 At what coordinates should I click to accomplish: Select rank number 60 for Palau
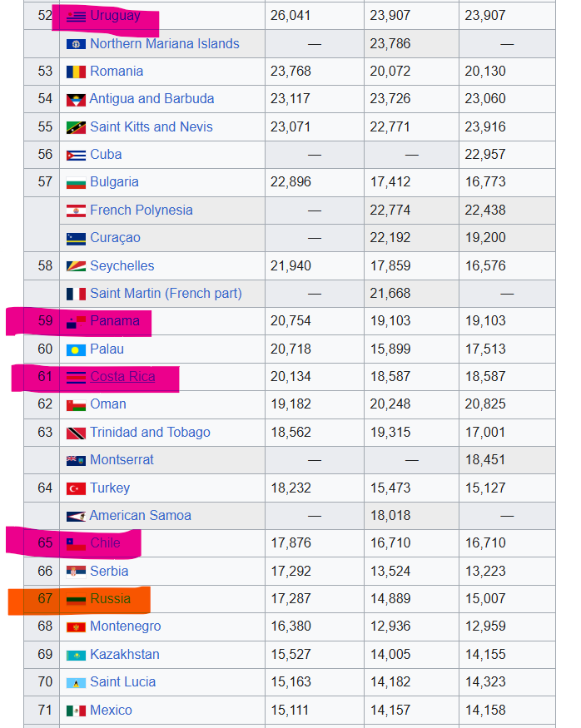[45, 349]
